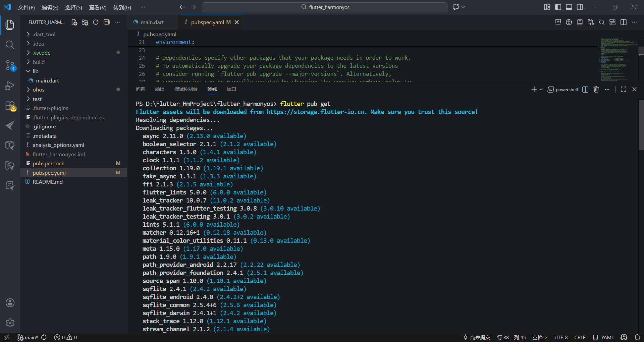Go back using the navigation arrow
Screen dimensions: 644x342
[182, 7]
